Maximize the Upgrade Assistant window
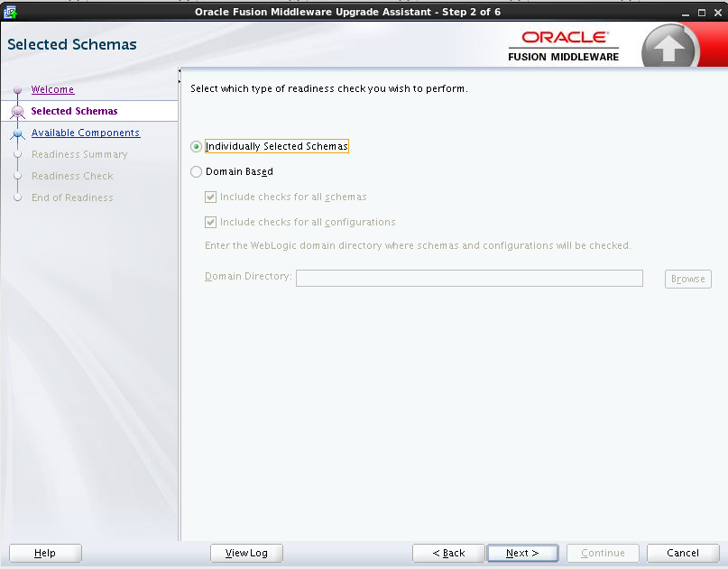Image resolution: width=728 pixels, height=569 pixels. point(702,13)
